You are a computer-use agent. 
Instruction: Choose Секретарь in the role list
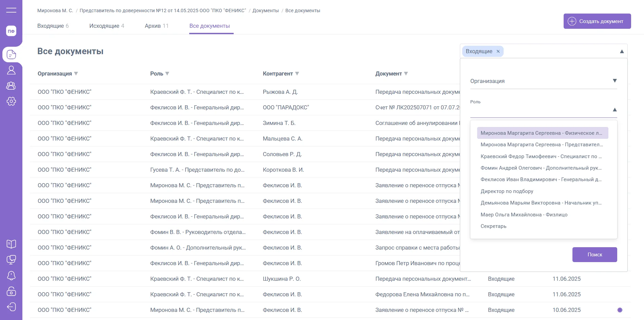493,226
